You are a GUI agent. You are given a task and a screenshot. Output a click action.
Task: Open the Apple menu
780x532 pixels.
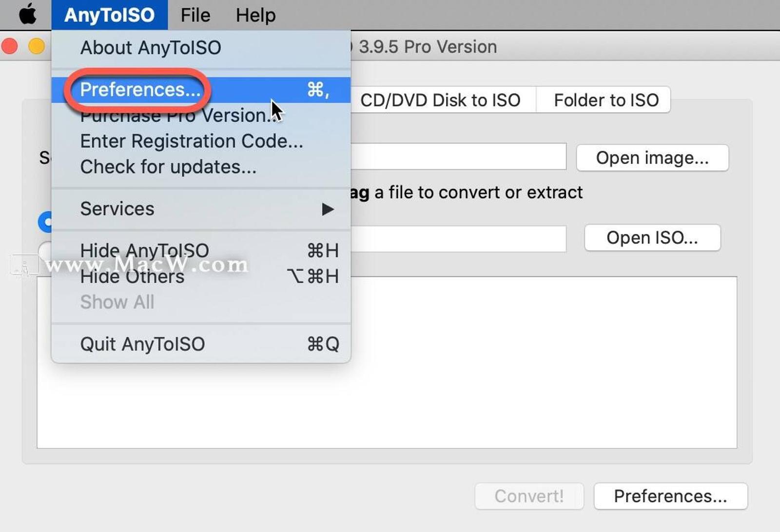[28, 15]
